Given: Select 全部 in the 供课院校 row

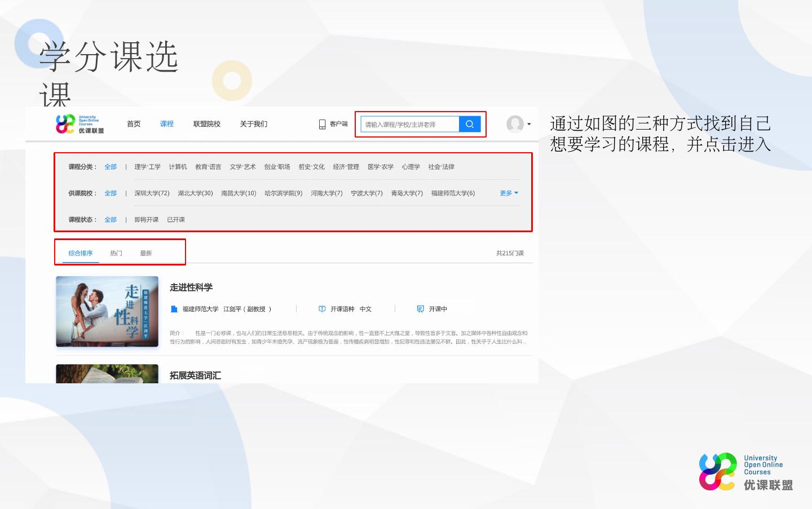Looking at the screenshot, I should click(x=111, y=193).
